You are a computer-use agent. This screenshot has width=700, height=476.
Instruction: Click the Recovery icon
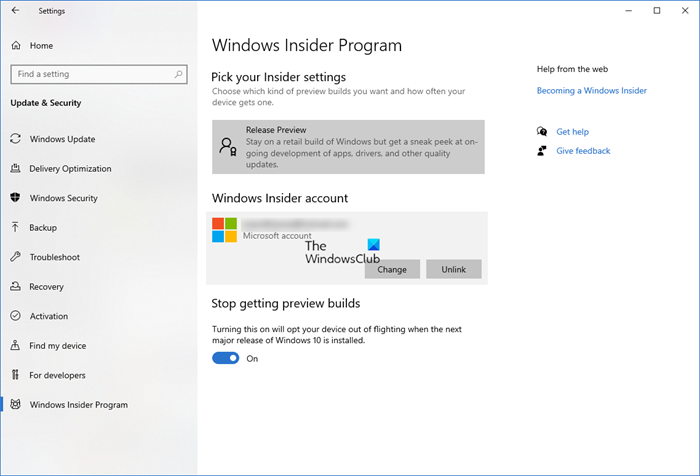(x=16, y=286)
